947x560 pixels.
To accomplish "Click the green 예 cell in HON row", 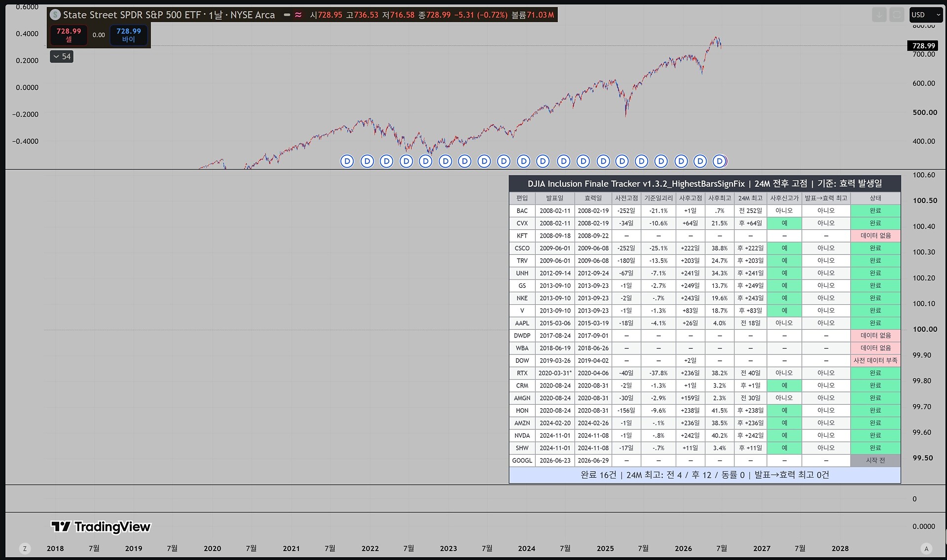I will click(x=784, y=411).
